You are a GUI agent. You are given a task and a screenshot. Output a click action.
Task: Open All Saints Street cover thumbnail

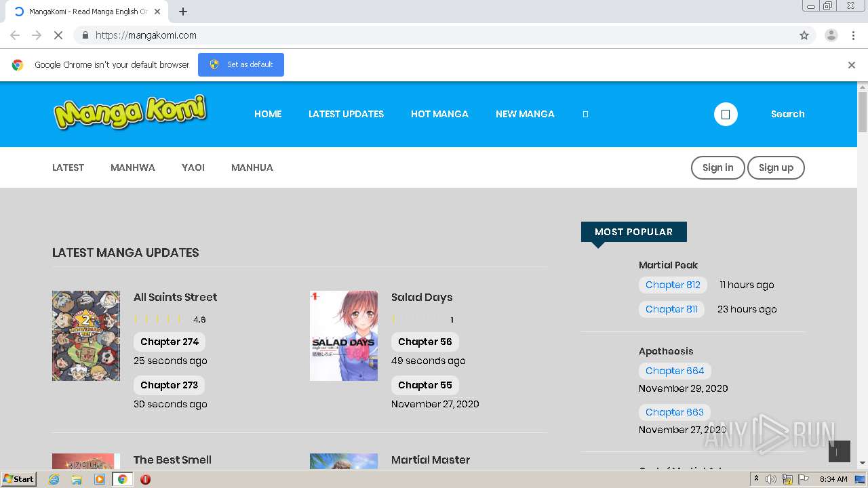click(x=86, y=335)
